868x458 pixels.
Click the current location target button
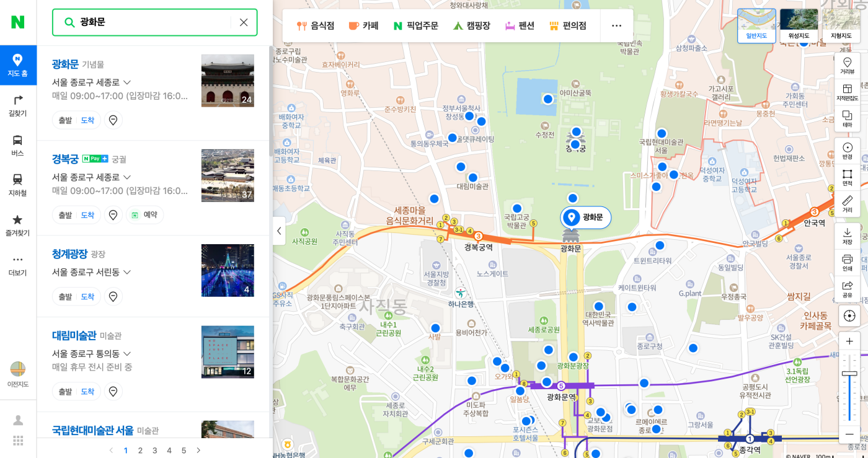click(849, 315)
